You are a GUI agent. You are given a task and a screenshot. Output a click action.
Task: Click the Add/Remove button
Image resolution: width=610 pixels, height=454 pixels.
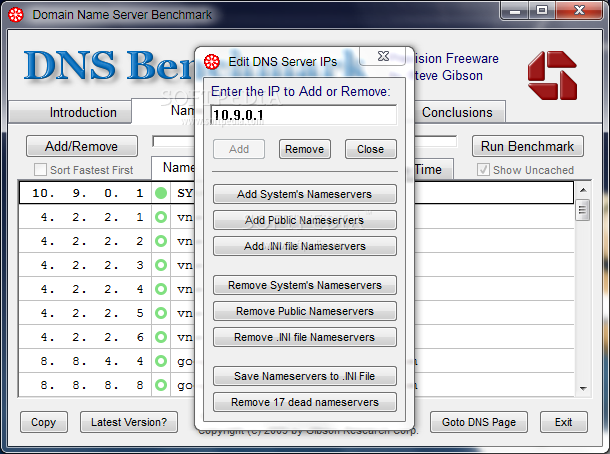(82, 146)
